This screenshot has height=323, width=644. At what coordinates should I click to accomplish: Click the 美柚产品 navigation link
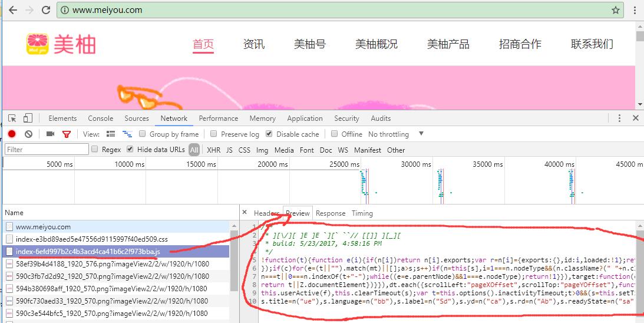448,44
